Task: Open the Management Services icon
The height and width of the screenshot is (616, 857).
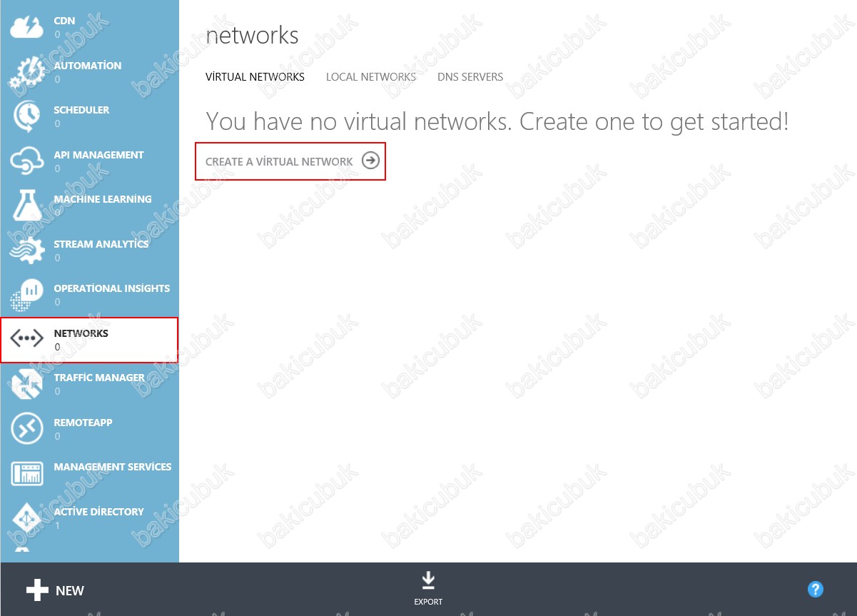Action: point(27,473)
